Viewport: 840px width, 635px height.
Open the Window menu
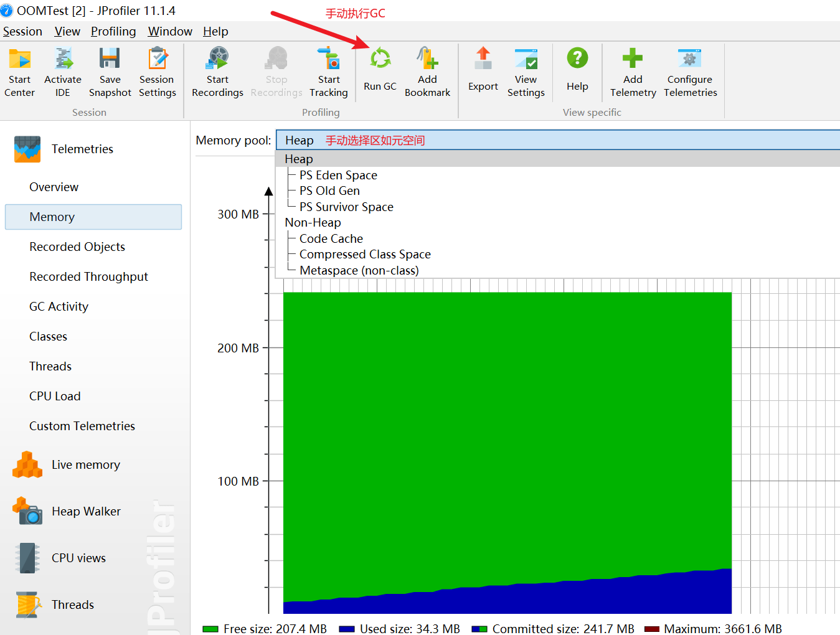[170, 32]
